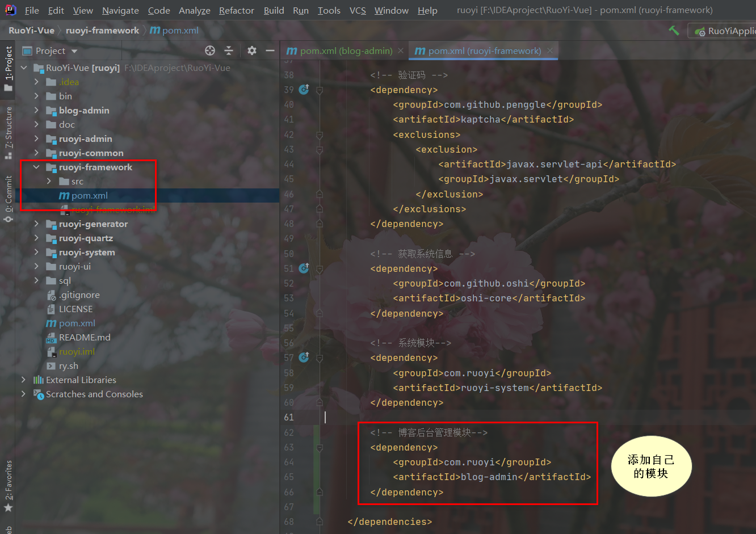The width and height of the screenshot is (756, 534).
Task: Collapse the ruoyi-framework module
Action: coord(36,167)
